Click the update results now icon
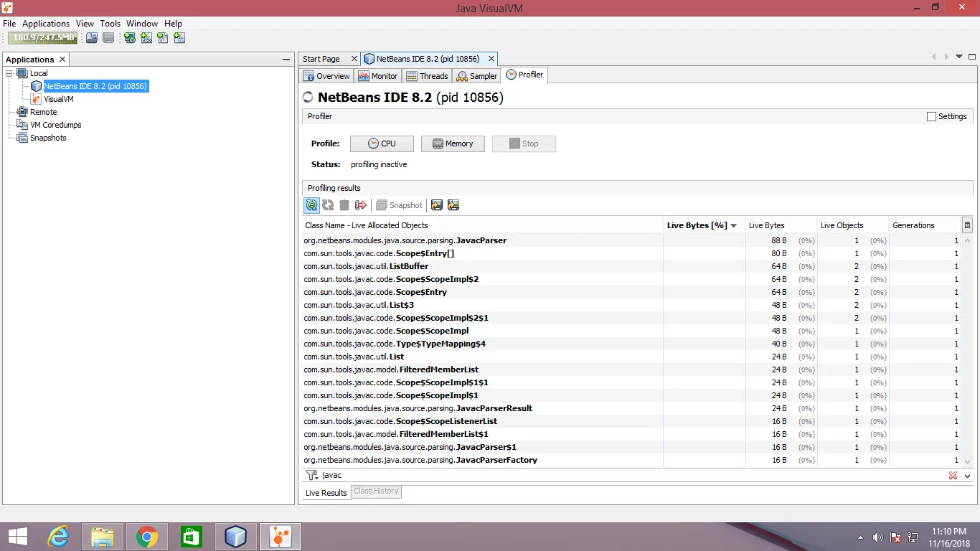The image size is (980, 551). (x=328, y=205)
